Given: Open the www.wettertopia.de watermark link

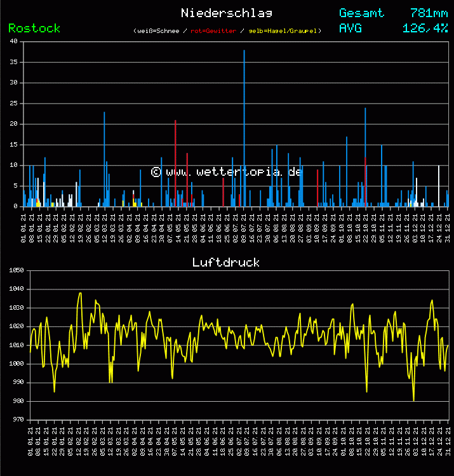Looking at the screenshot, I should point(227,172).
